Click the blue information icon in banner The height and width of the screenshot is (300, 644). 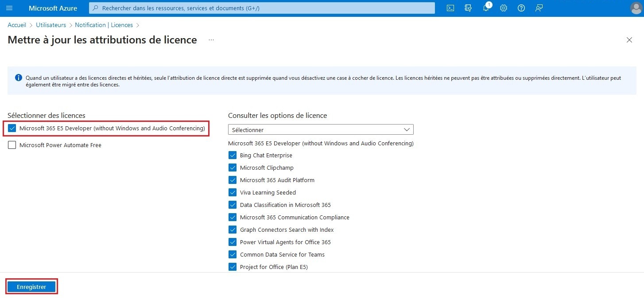pos(18,78)
